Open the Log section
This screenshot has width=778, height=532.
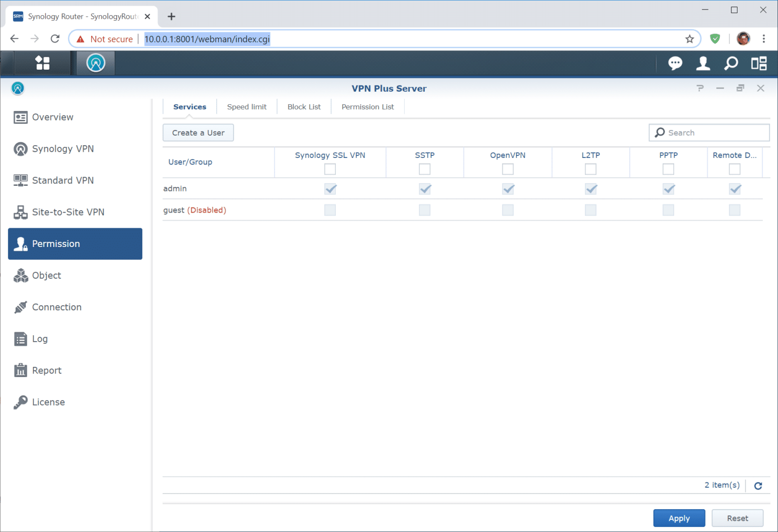click(75, 339)
